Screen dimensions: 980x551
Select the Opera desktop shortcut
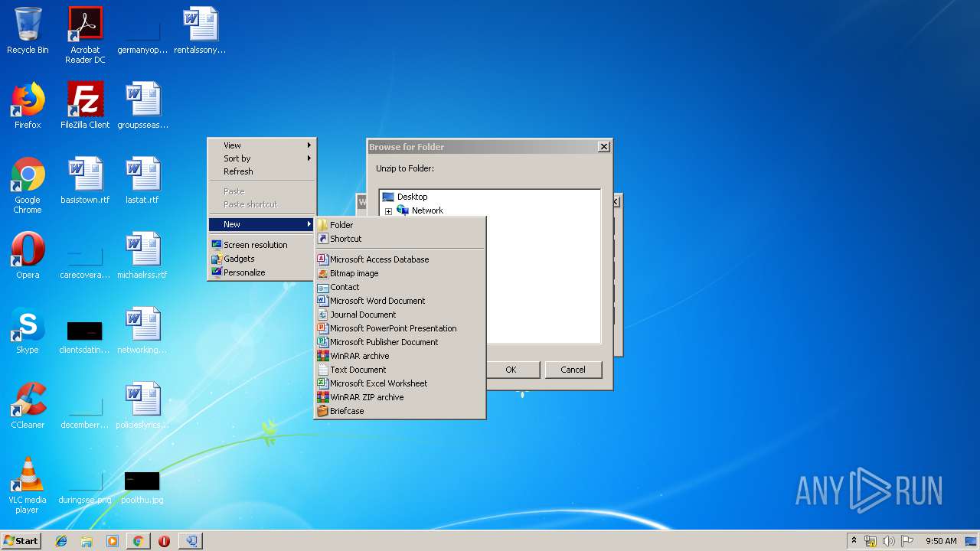(28, 256)
